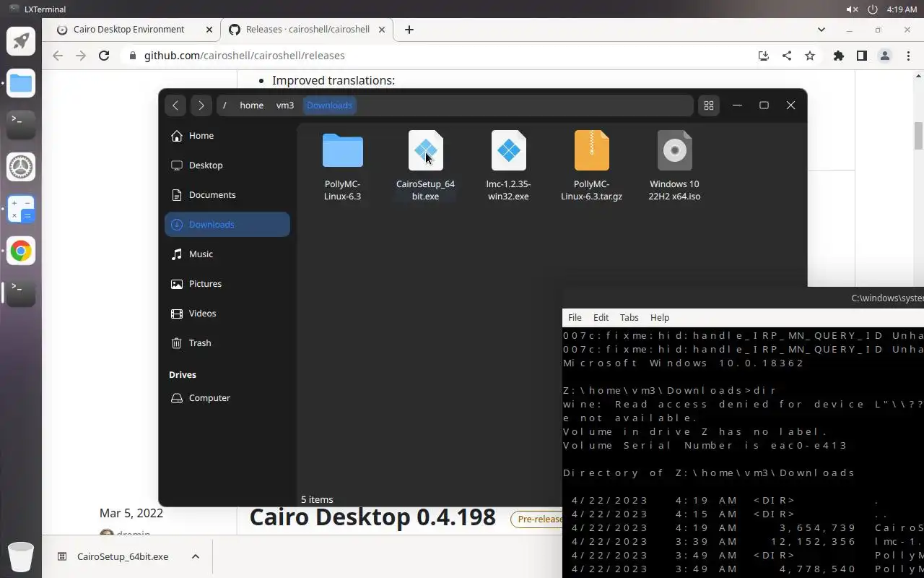Viewport: 924px width, 578px height.
Task: Reload the Chrome page
Action: pyautogui.click(x=104, y=56)
